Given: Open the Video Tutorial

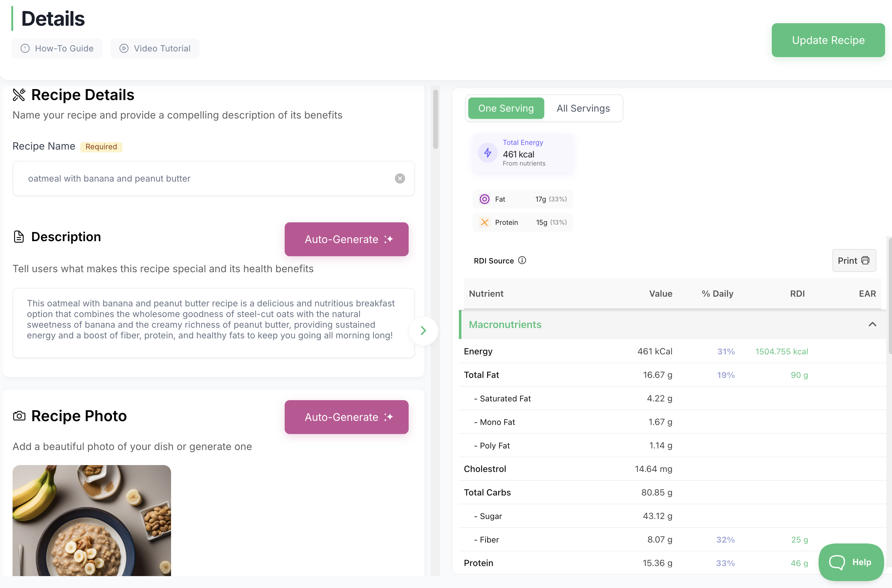Looking at the screenshot, I should click(155, 48).
